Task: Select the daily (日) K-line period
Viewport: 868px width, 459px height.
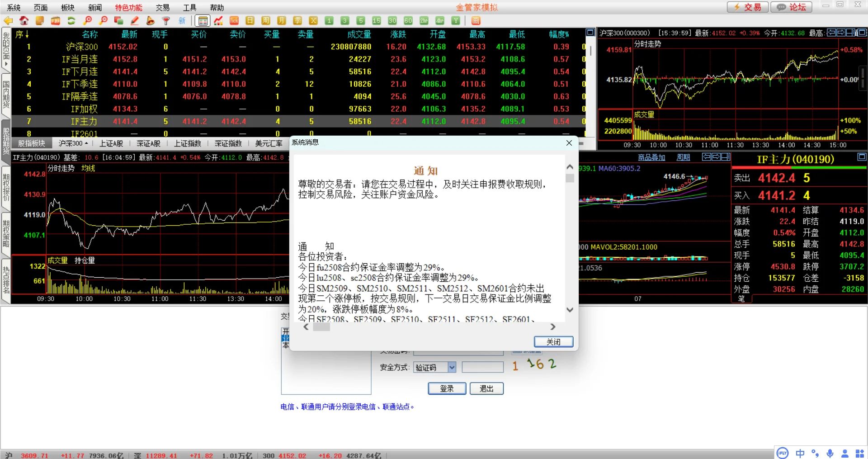Action: 250,21
